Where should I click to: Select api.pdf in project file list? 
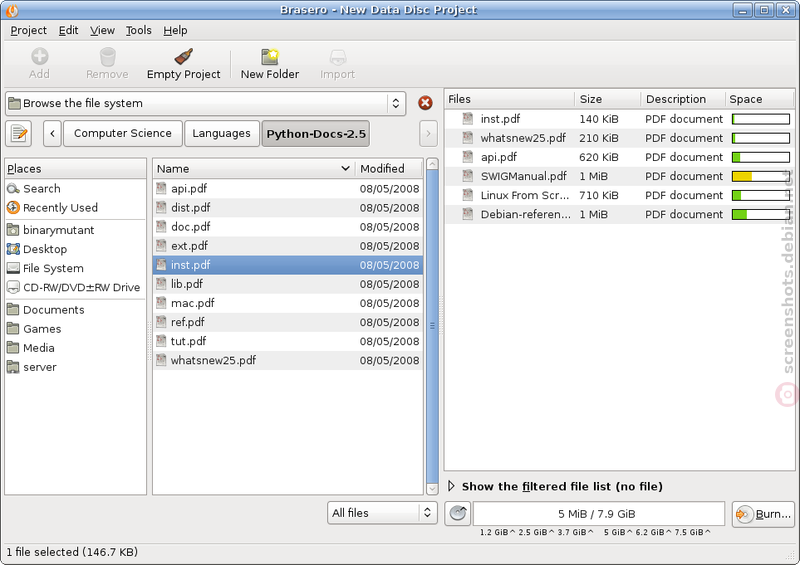(619, 157)
